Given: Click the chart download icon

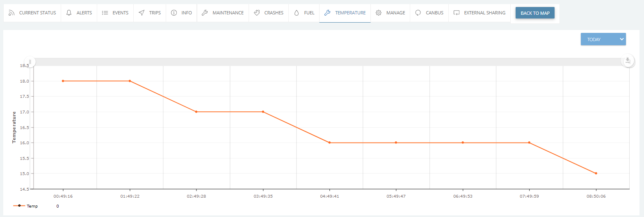Looking at the screenshot, I should pos(628,61).
